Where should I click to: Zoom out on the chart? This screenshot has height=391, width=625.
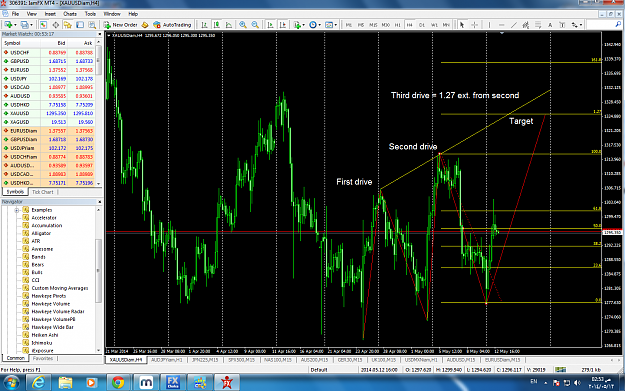255,25
